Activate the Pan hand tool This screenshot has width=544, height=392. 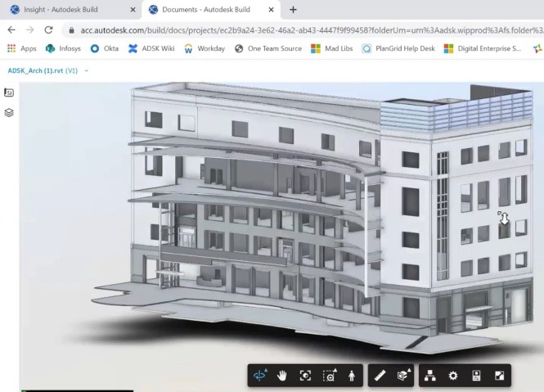point(283,376)
